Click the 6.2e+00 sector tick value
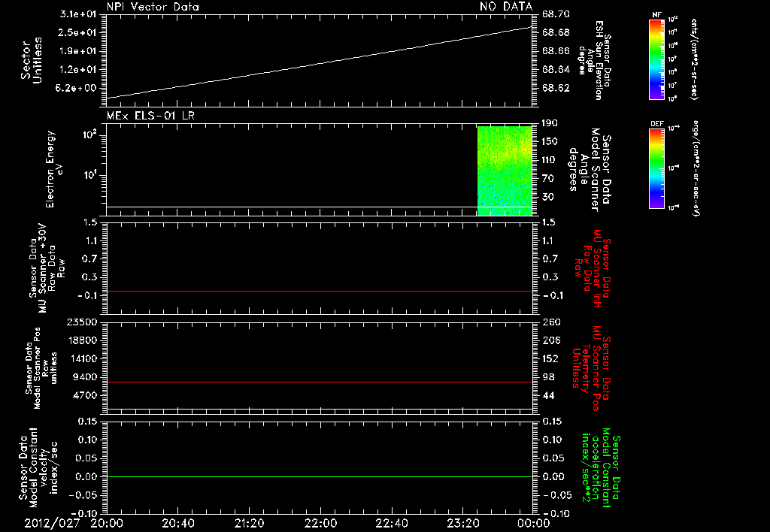 tap(76, 89)
